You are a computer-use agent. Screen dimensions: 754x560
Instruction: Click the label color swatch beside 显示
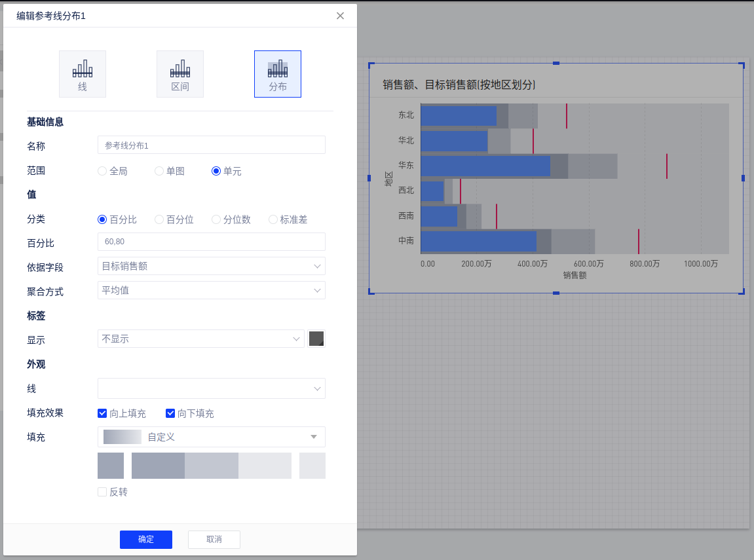pyautogui.click(x=316, y=339)
